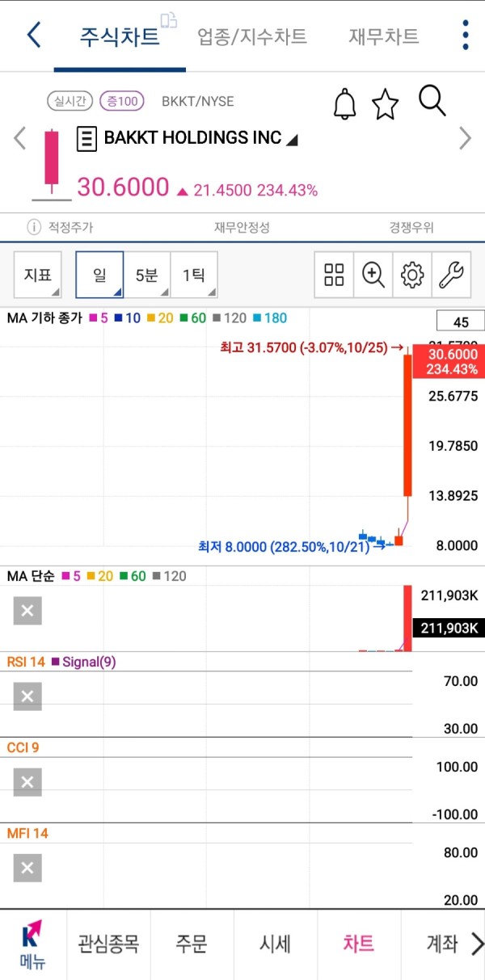Screen dimensions: 485x980
Task: Tap the MA 10 blue color legend
Action: pyautogui.click(x=127, y=318)
